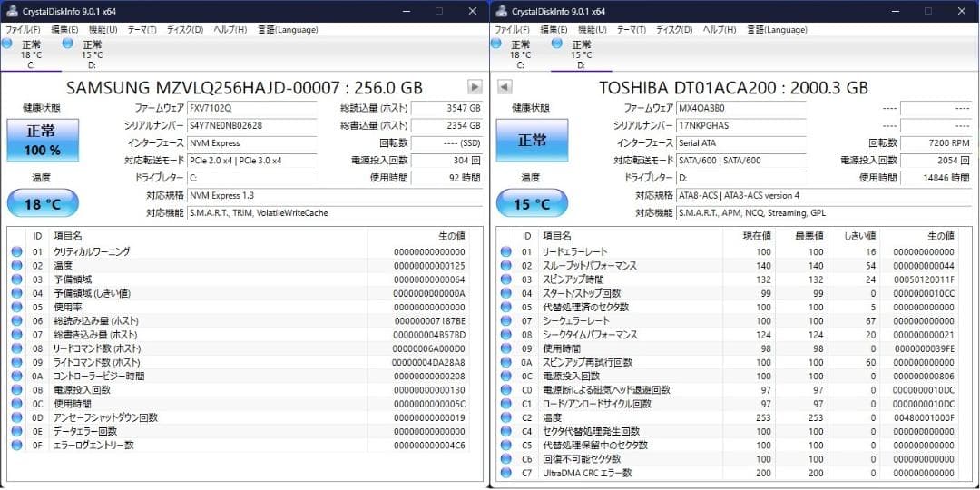Click 2054 回 power on count value
Screen dimensions: 980x490
pos(936,160)
